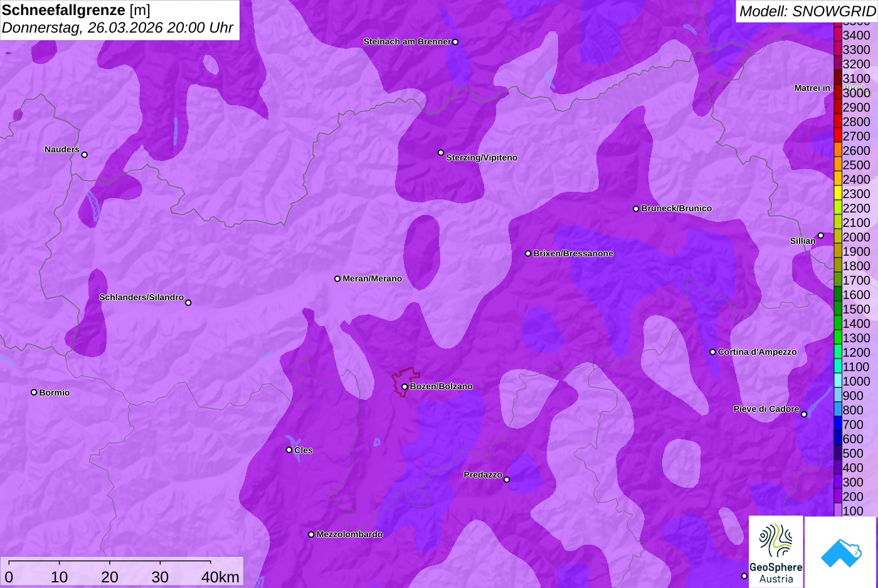The width and height of the screenshot is (878, 588).
Task: Click the GeoSphere Austria logo
Action: point(776,552)
